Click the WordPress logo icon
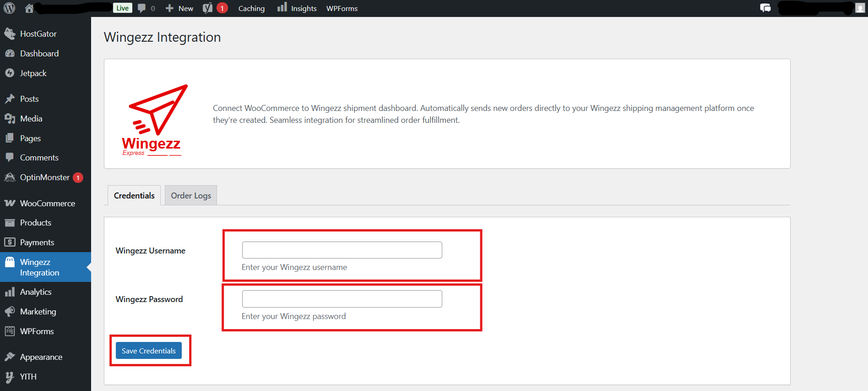This screenshot has width=868, height=391. tap(10, 8)
